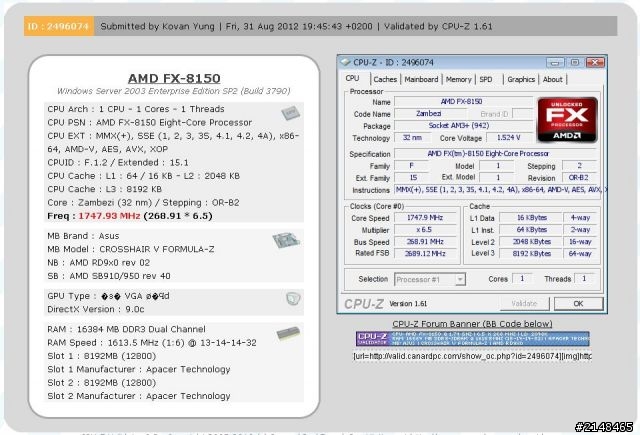Click the OK button in CPU-Z
Screen dimensions: 640x435
click(x=578, y=304)
